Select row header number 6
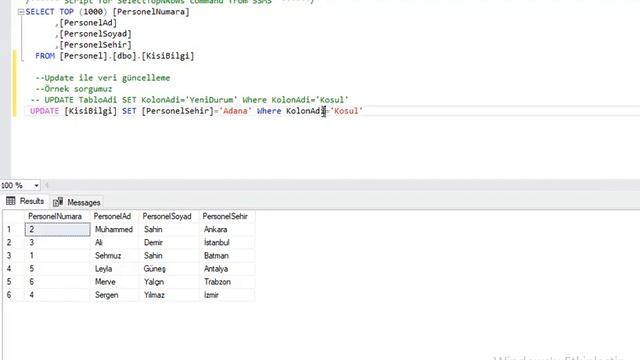 13,295
